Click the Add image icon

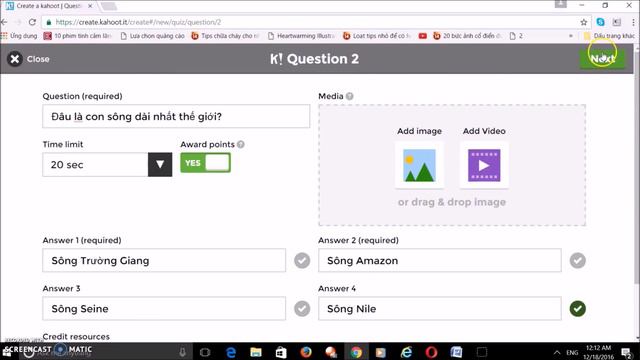pos(419,165)
